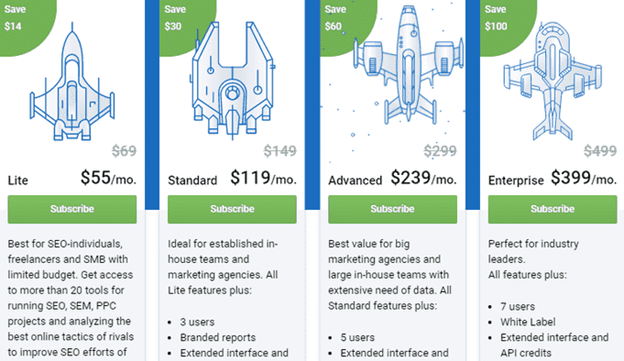Subscribe to the Lite plan
This screenshot has width=624, height=361.
click(72, 209)
